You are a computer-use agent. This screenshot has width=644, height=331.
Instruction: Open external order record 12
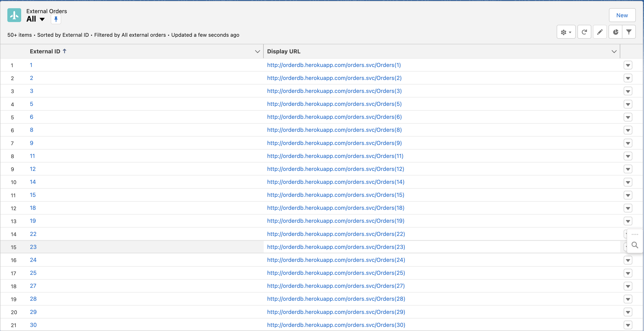point(32,169)
